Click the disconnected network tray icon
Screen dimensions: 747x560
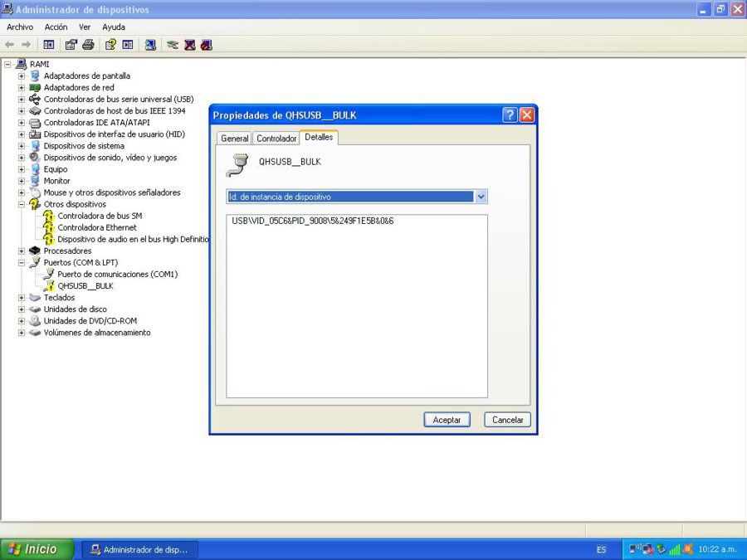pos(647,549)
